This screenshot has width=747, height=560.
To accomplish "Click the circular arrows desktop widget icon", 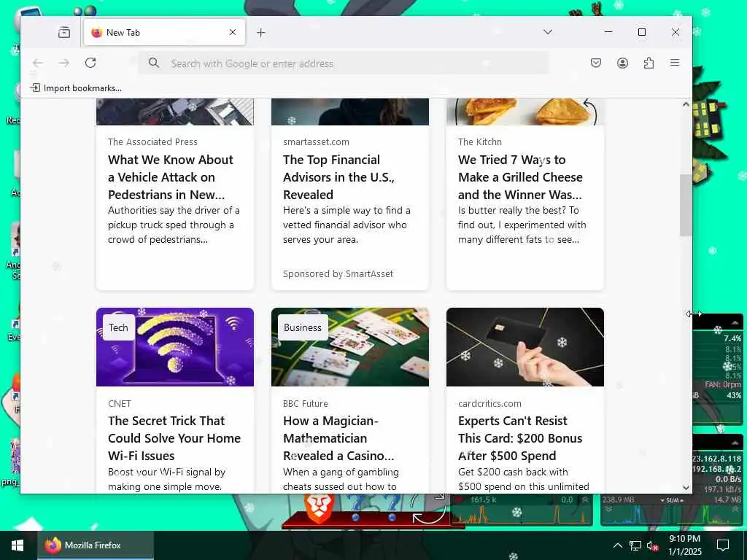I will tap(427, 507).
